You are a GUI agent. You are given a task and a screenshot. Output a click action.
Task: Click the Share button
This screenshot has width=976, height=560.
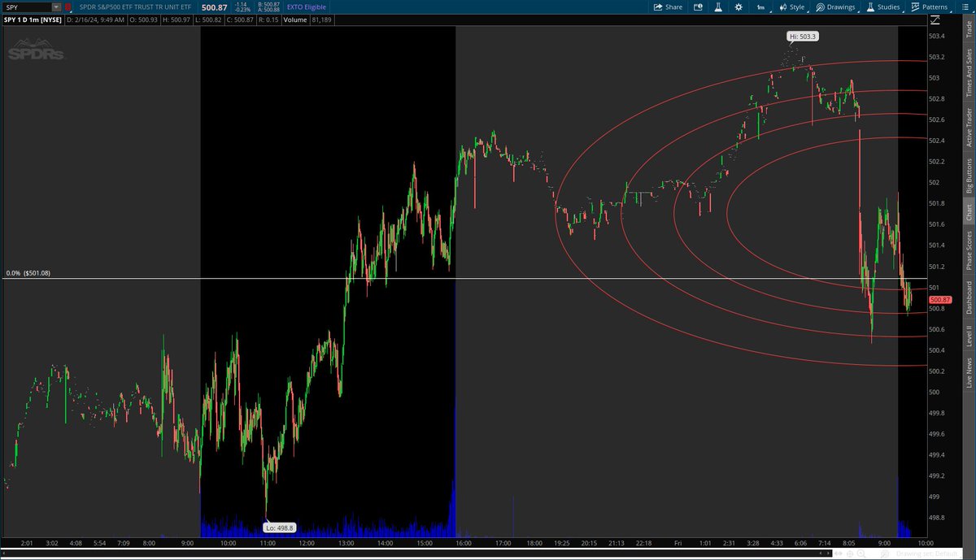click(668, 7)
